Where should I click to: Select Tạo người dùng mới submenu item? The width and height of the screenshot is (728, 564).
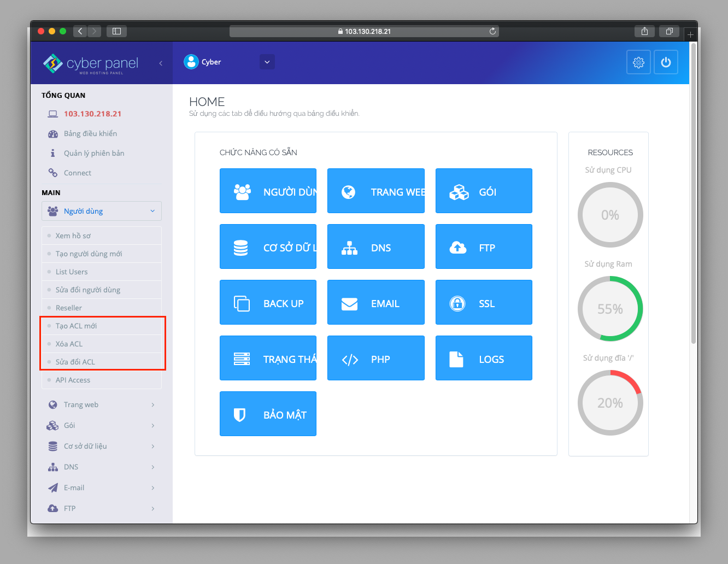(102, 254)
